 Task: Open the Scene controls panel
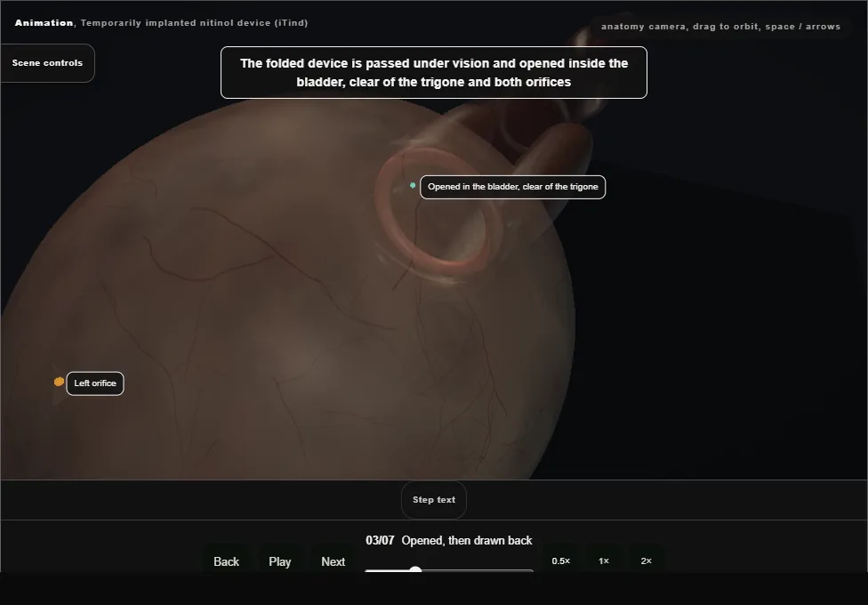(x=48, y=63)
